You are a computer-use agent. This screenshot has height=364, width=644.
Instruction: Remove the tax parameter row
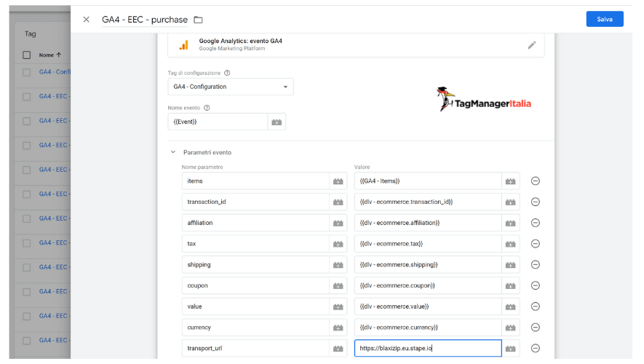[x=535, y=244]
